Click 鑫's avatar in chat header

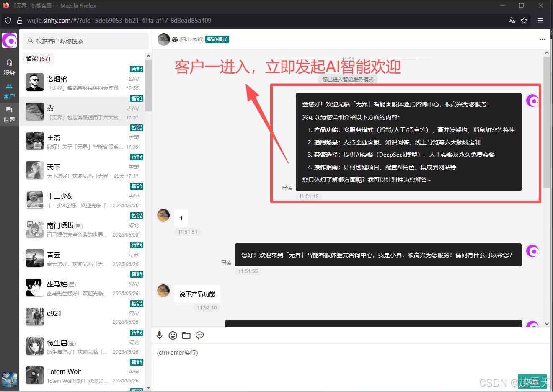(164, 39)
